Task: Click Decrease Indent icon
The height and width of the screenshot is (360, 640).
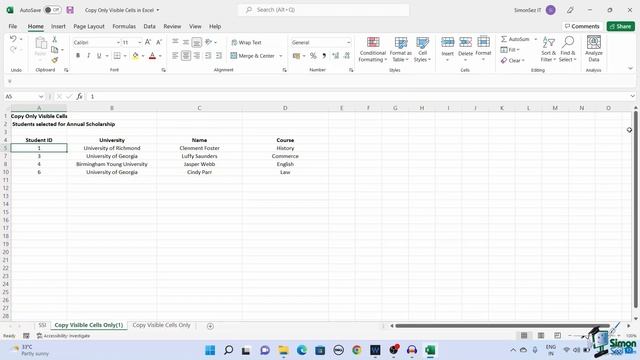Action: (x=208, y=56)
